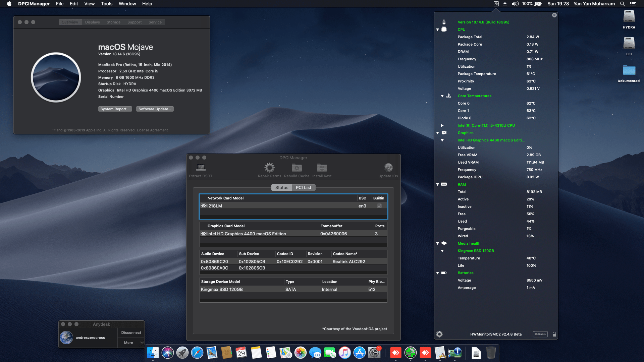
Task: Open the HWMonitorSMC2 settings gear
Action: point(439,334)
